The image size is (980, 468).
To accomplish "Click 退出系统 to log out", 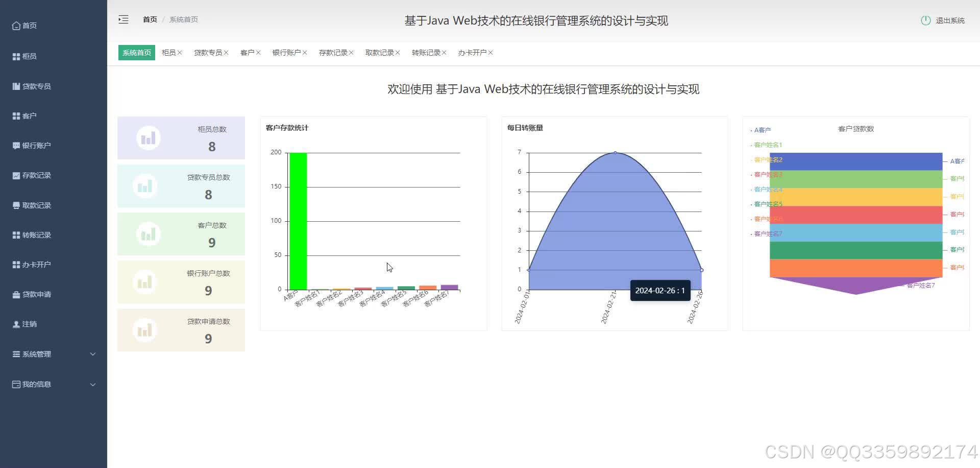I will (950, 20).
